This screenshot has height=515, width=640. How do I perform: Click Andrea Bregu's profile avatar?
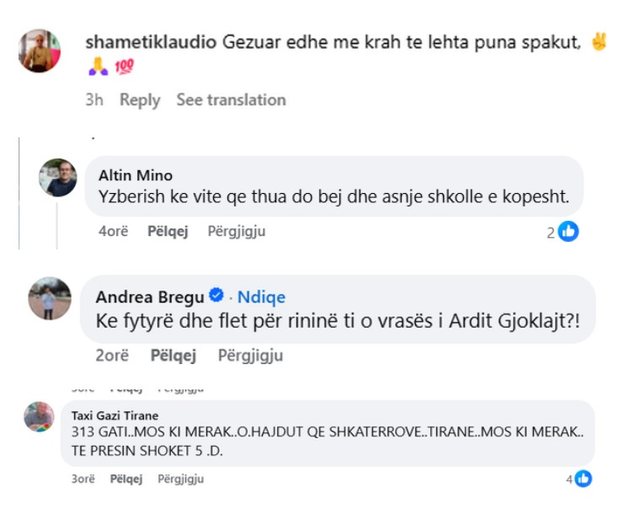[49, 297]
